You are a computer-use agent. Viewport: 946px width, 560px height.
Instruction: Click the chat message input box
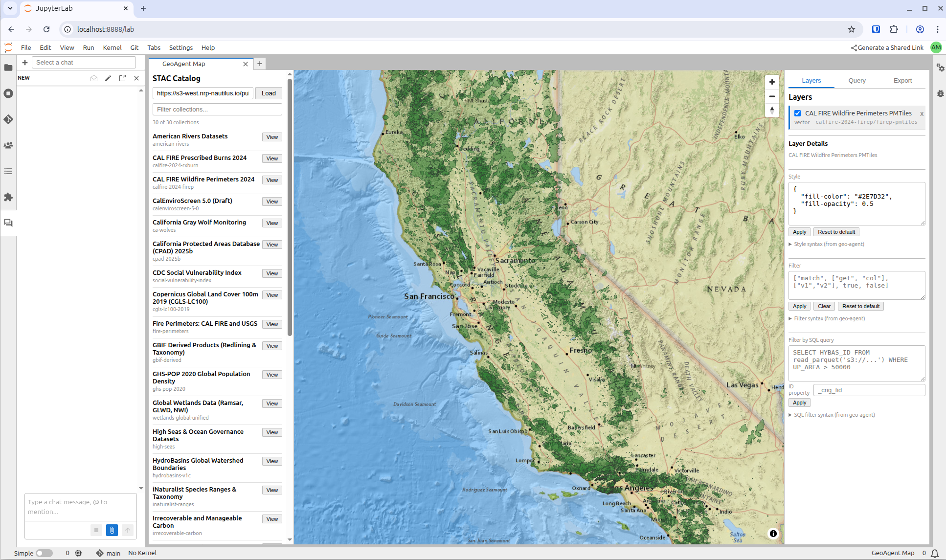(x=80, y=507)
